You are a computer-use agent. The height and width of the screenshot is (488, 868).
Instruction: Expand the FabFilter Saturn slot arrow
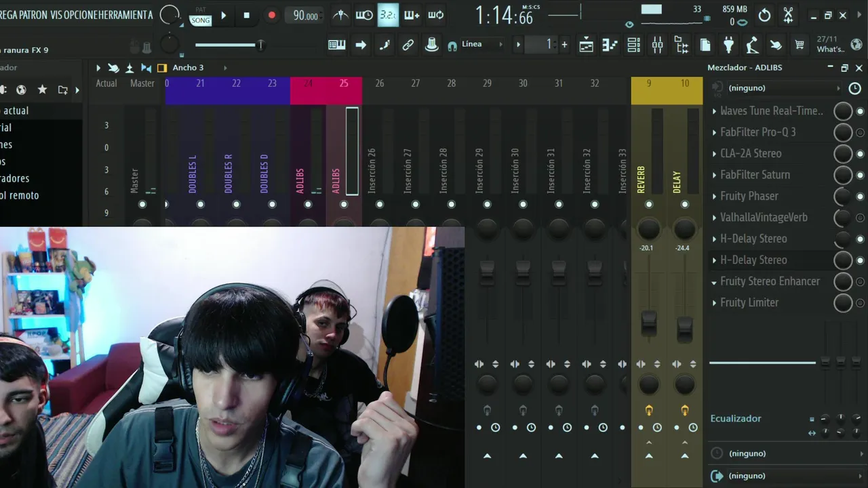714,175
